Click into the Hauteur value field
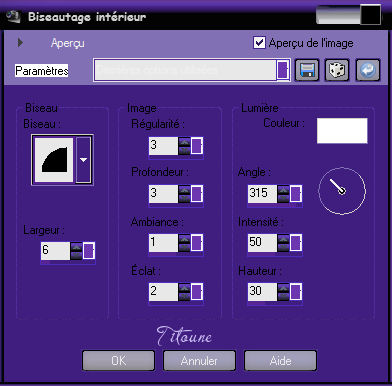 pyautogui.click(x=262, y=292)
